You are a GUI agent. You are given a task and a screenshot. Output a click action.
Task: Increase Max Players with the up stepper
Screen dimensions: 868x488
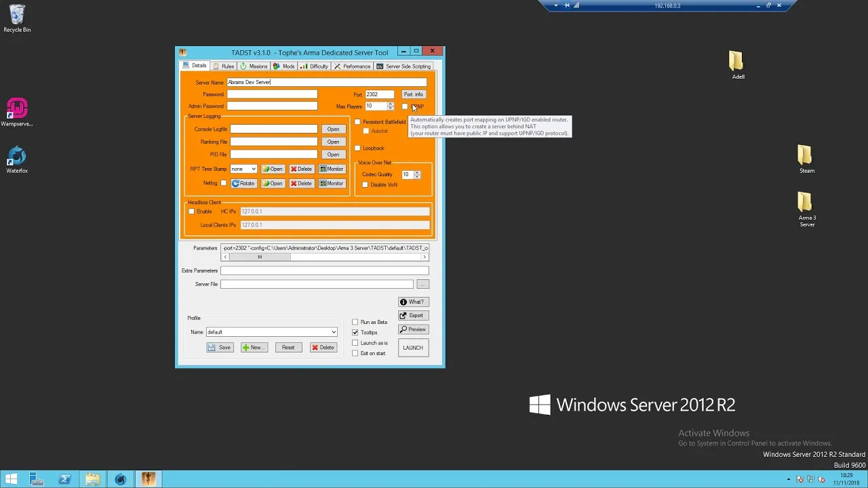coord(391,103)
